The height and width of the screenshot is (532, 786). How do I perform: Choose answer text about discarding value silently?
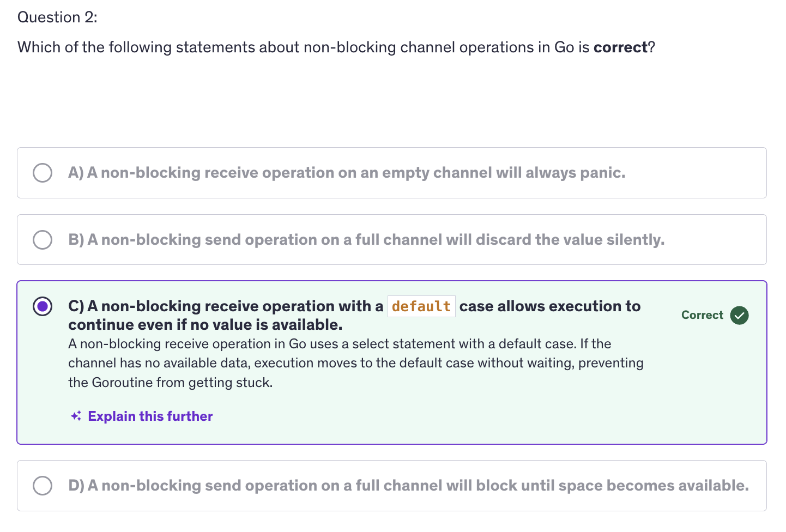point(376,240)
